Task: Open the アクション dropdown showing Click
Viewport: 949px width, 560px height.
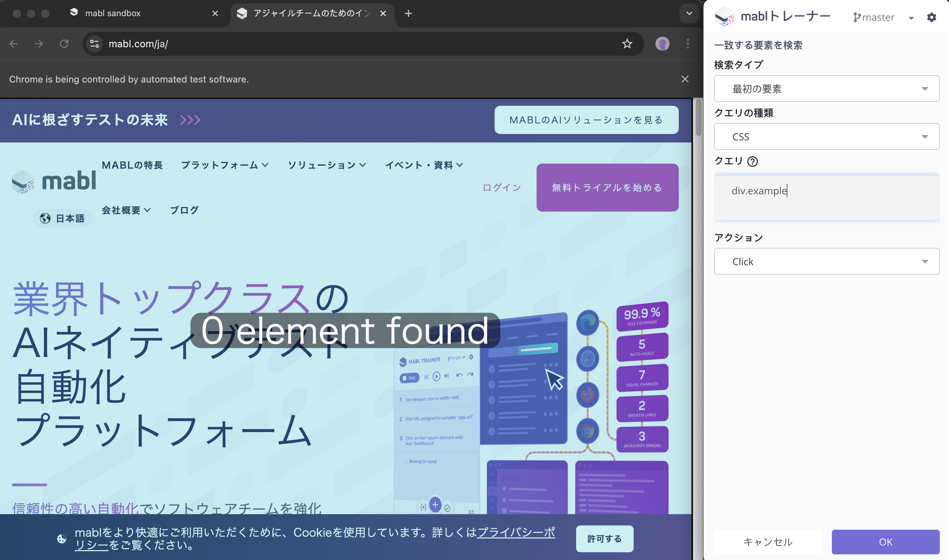Action: tap(826, 261)
